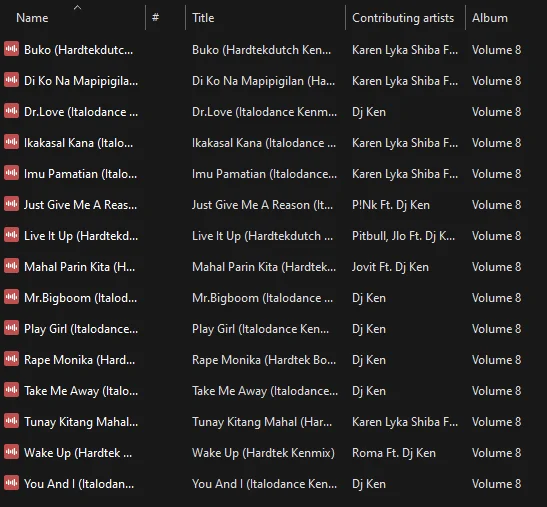Sort files by Title column header
The width and height of the screenshot is (547, 507).
203,18
